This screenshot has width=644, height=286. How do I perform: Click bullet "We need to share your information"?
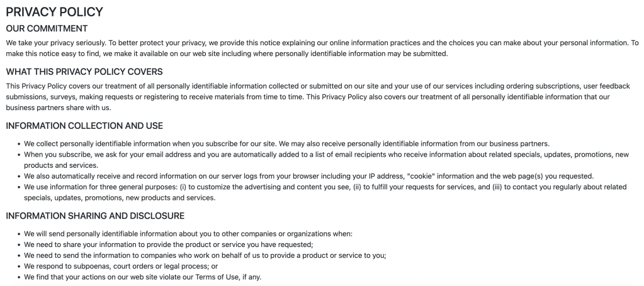pyautogui.click(x=169, y=244)
